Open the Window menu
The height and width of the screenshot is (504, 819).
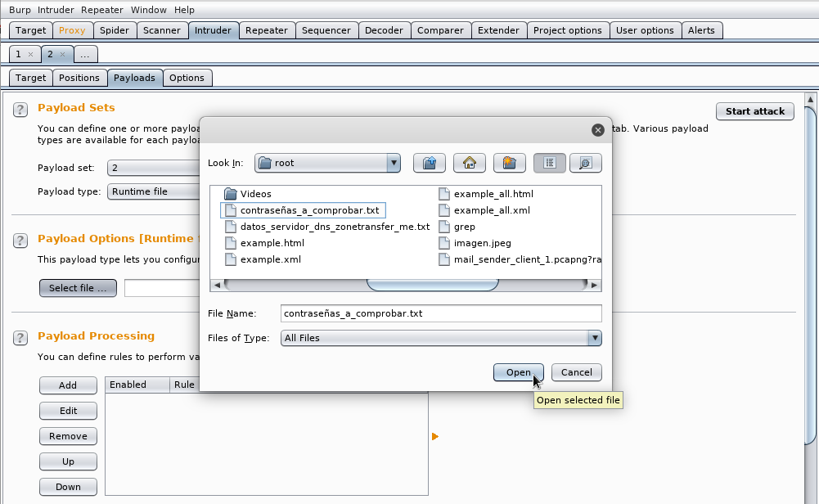(149, 10)
